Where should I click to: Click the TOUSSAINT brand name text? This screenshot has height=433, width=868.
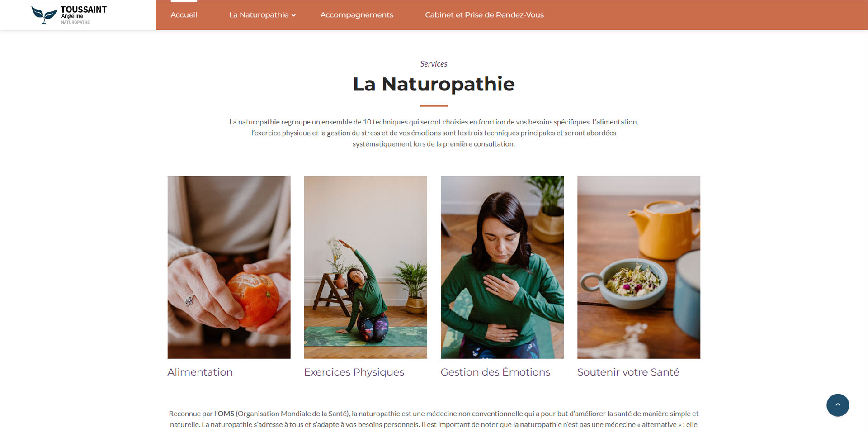point(84,10)
